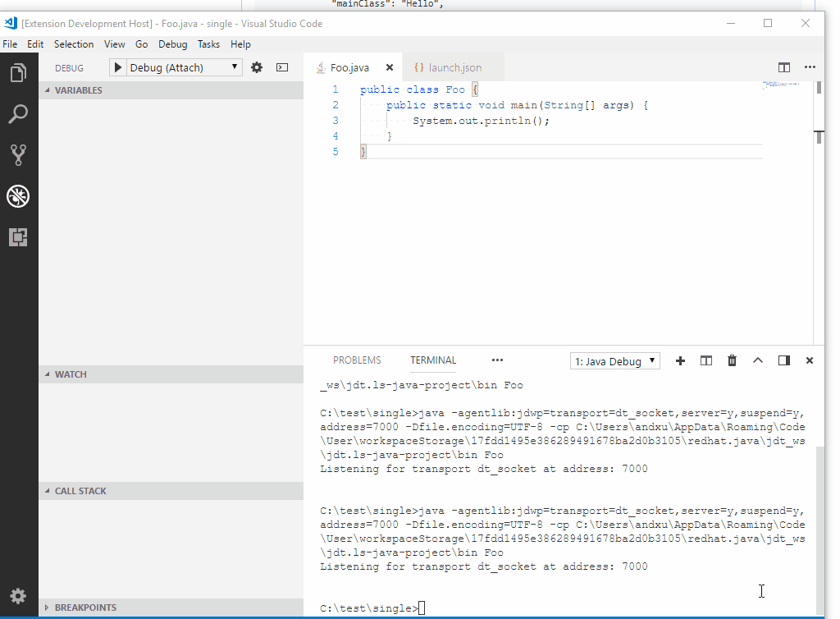Open the Source Control view
The image size is (840, 619).
(18, 155)
